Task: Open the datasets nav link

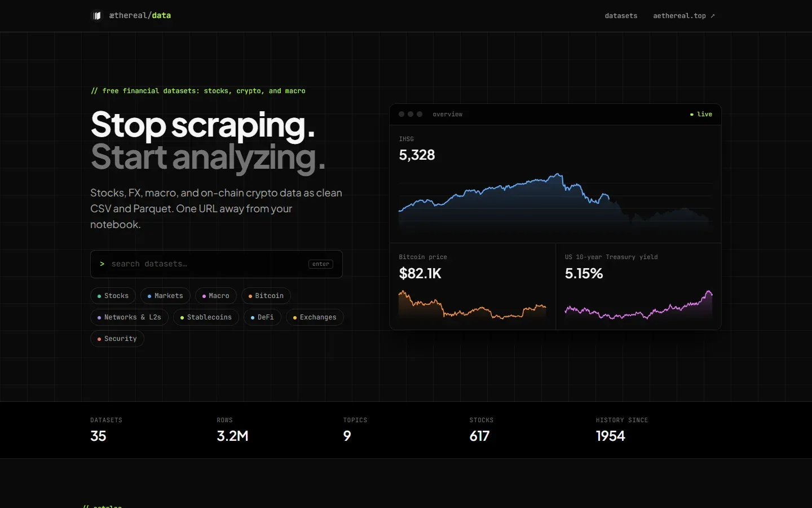Action: click(x=621, y=16)
